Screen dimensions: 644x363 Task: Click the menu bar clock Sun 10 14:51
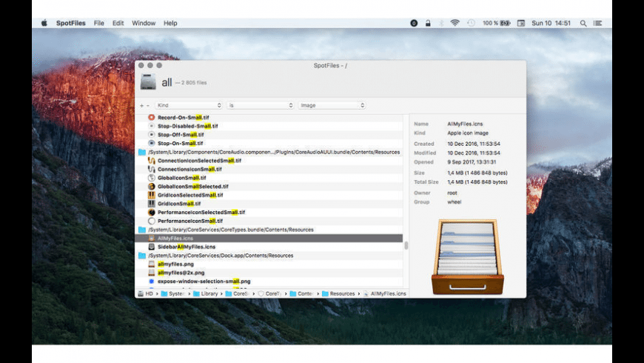pyautogui.click(x=551, y=23)
